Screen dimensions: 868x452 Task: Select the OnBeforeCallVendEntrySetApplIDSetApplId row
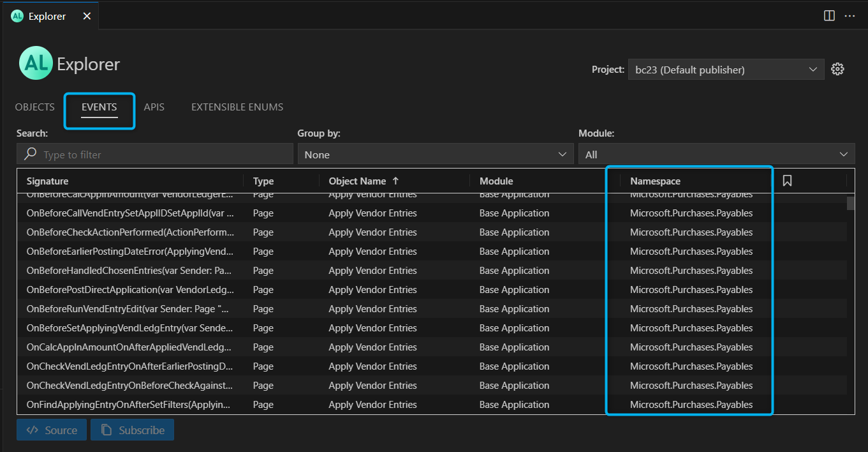tap(431, 213)
